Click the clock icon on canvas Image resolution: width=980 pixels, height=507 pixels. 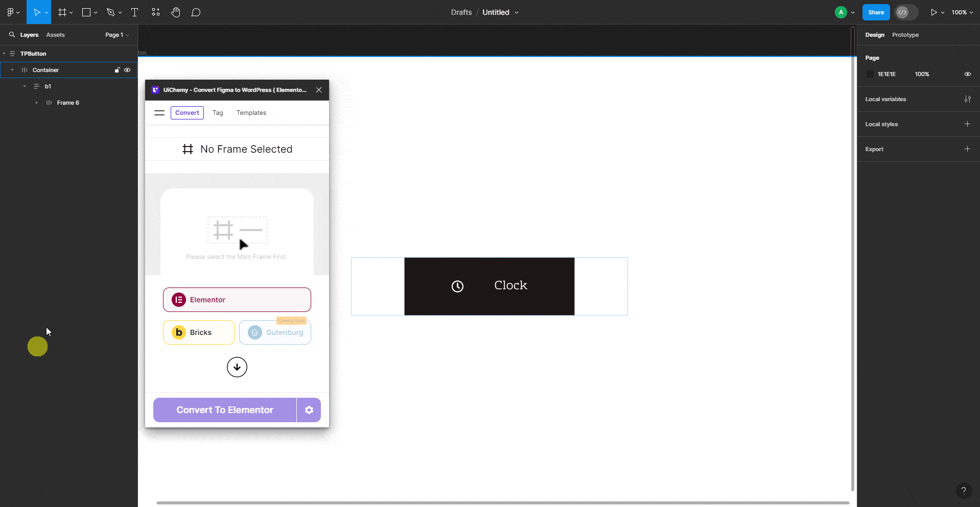458,286
